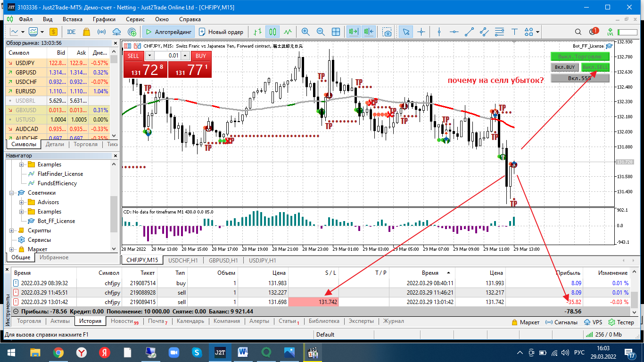This screenshot has width=644, height=362.
Task: Expand the Examples folder below Advisors
Action: point(21,212)
